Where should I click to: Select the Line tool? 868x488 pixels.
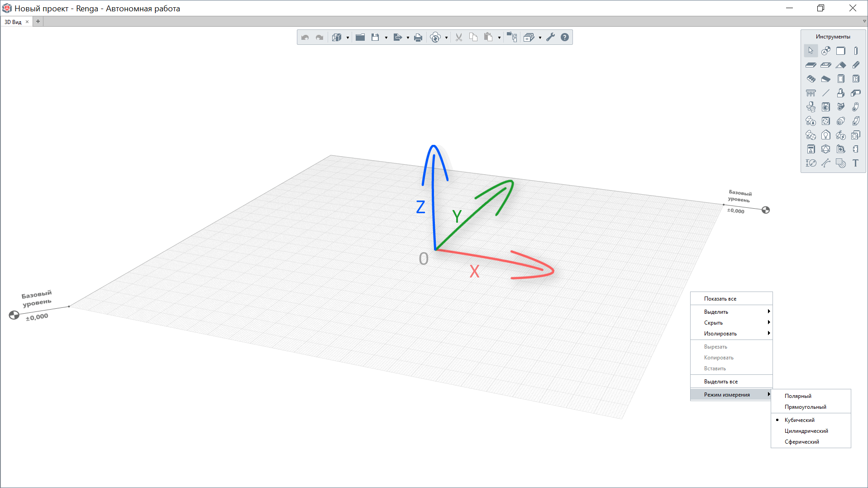pos(826,93)
